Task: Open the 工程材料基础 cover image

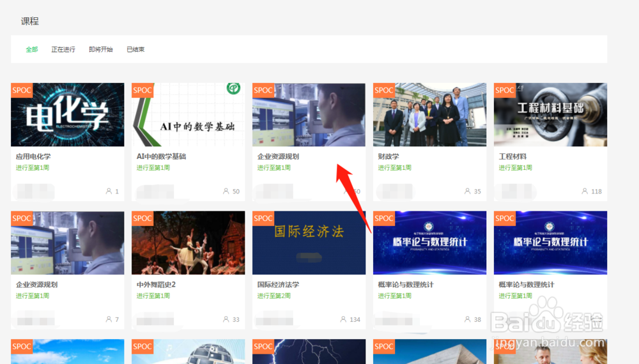Action: coord(551,115)
